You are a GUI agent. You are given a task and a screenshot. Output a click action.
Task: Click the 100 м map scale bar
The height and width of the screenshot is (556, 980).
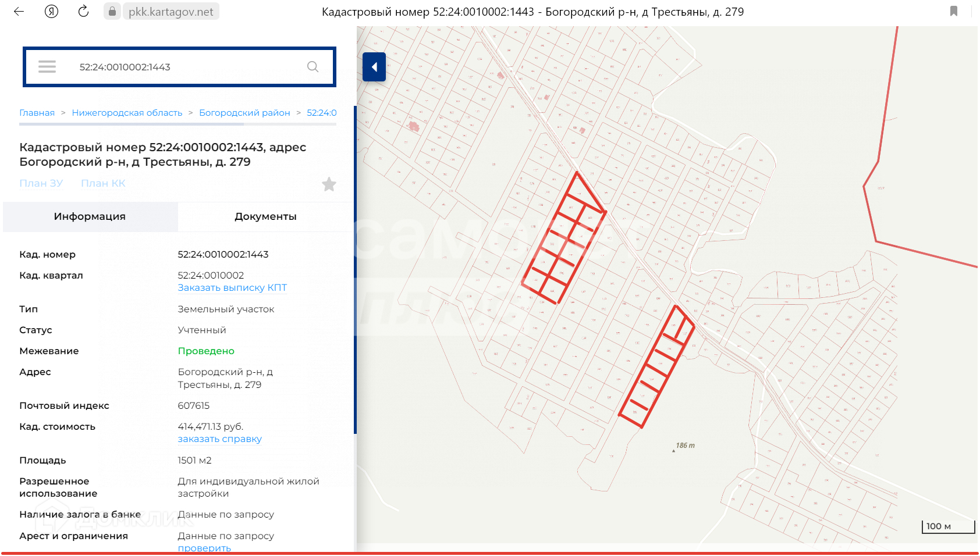pyautogui.click(x=949, y=526)
